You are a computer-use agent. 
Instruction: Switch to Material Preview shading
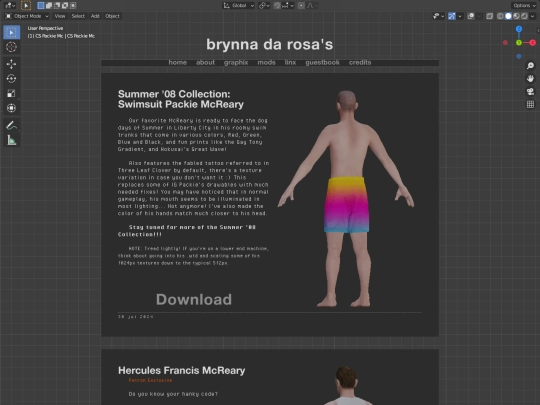click(x=516, y=16)
